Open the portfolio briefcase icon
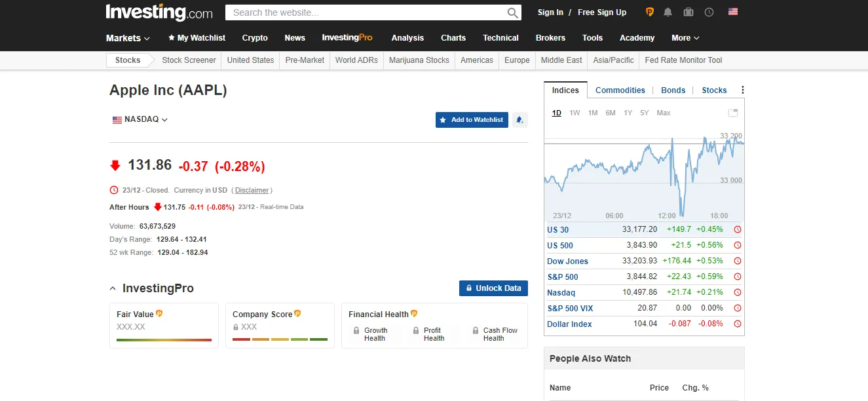Screen dimensions: 868x401 pyautogui.click(x=688, y=12)
